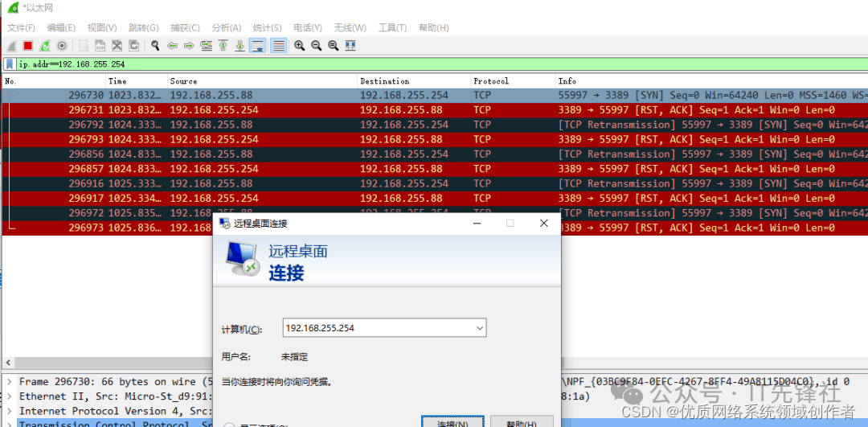868x427 pixels.
Task: Click the 帮助(H) button in dialog
Action: [x=521, y=422]
